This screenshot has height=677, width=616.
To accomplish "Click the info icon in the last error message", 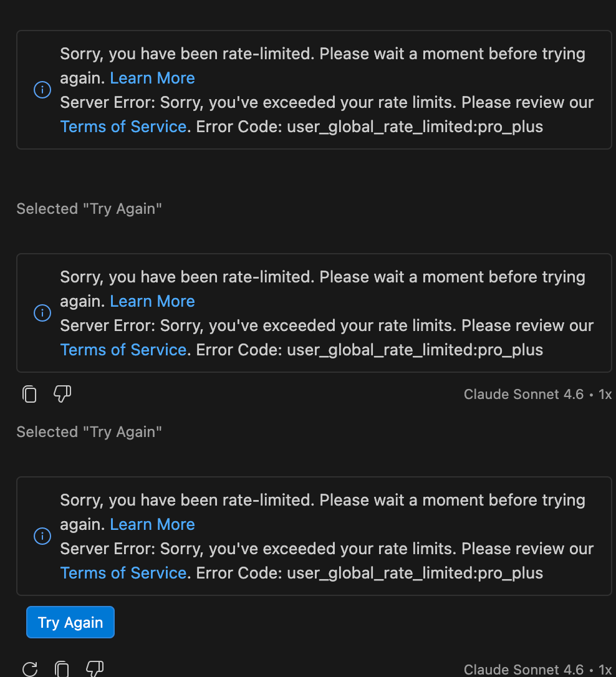I will click(42, 536).
